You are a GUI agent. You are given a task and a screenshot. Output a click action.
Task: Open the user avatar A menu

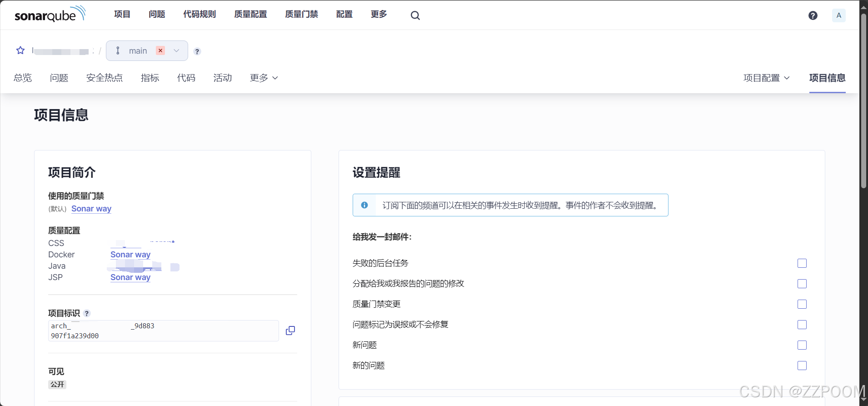[839, 15]
